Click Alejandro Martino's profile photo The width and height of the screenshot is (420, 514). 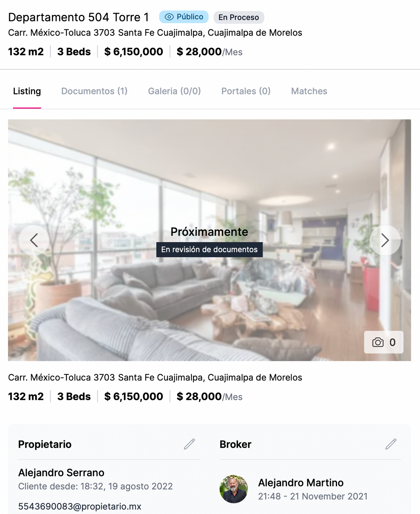click(x=234, y=489)
